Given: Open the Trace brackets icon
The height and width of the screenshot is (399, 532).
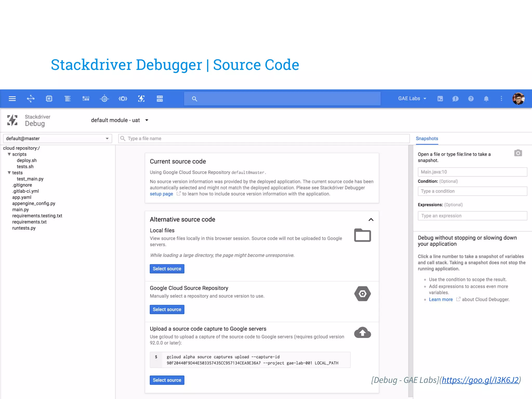Looking at the screenshot, I should tap(123, 99).
